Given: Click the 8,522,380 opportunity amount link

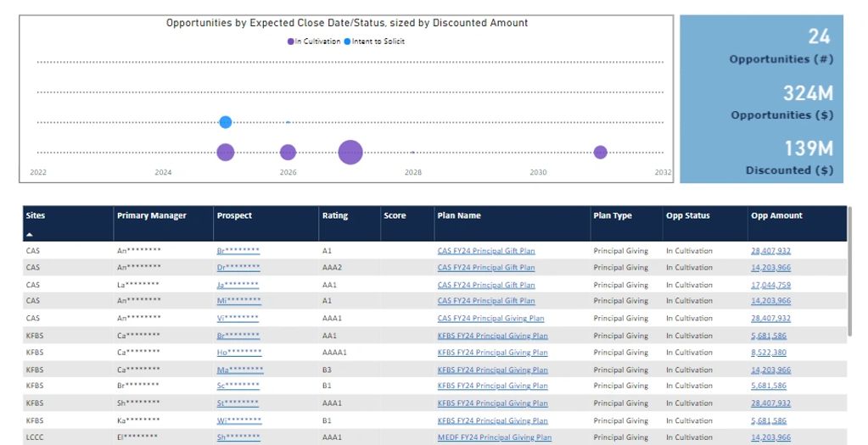Looking at the screenshot, I should tap(768, 353).
